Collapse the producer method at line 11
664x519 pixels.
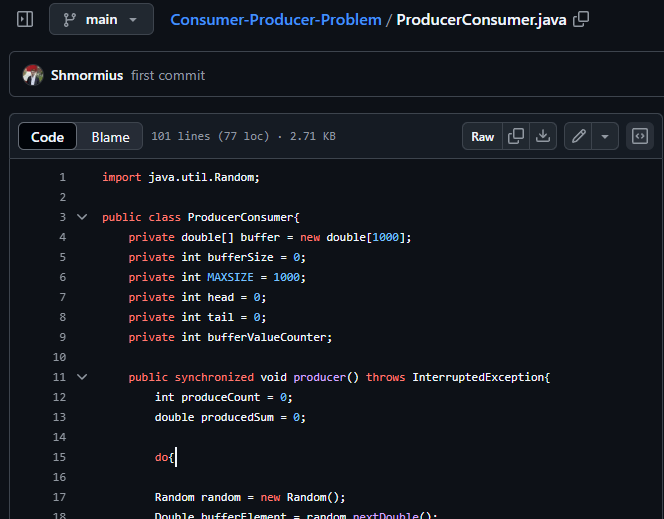tap(82, 377)
